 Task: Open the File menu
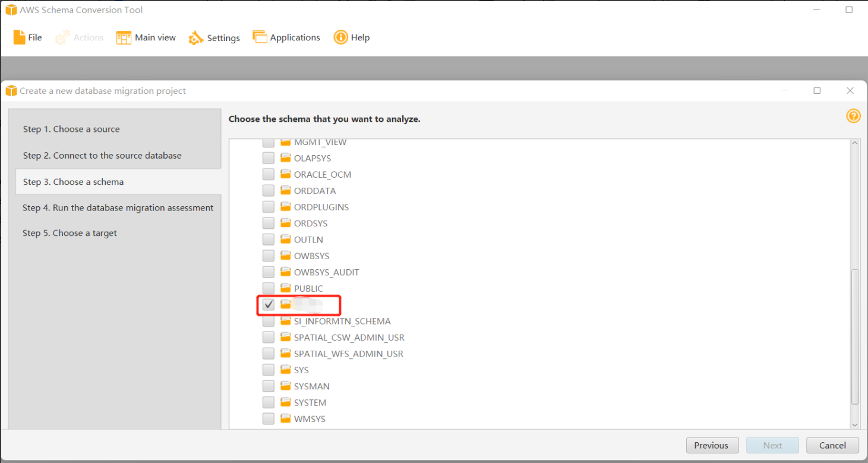click(27, 37)
